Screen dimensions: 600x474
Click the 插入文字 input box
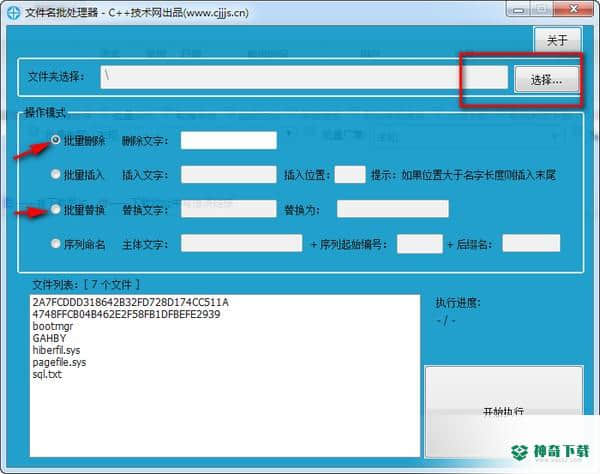point(229,174)
